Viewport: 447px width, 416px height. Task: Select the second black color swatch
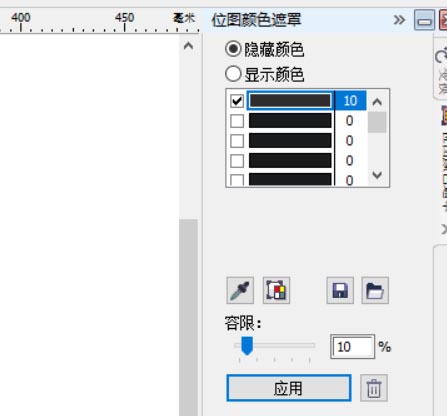[290, 121]
